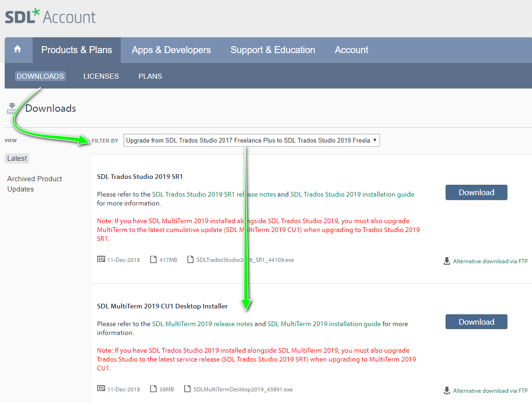The width and height of the screenshot is (532, 403).
Task: Click the VIEW label in sidebar
Action: tap(11, 140)
